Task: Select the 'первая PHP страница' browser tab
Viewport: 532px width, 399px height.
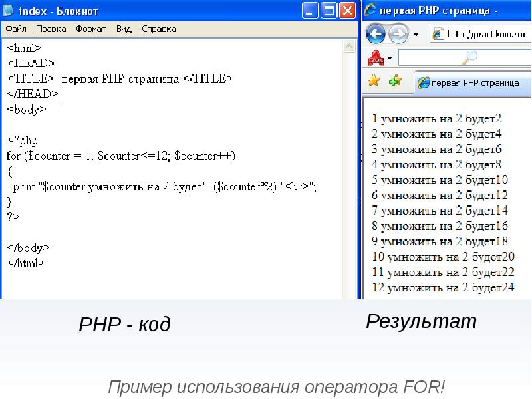Action: tap(468, 83)
